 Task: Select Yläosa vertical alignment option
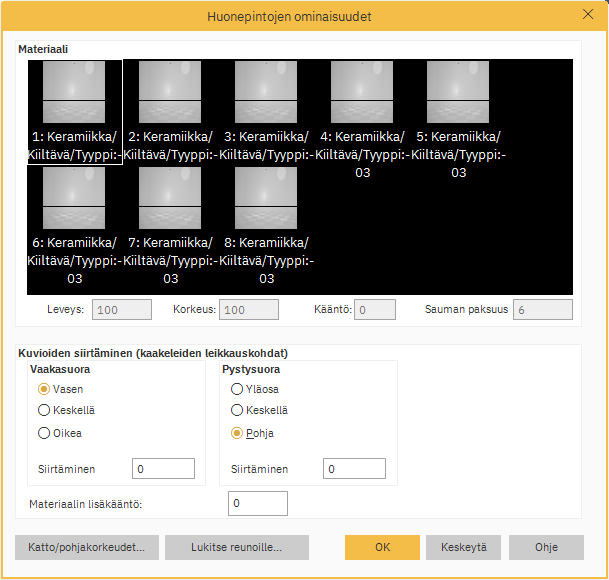coord(237,389)
